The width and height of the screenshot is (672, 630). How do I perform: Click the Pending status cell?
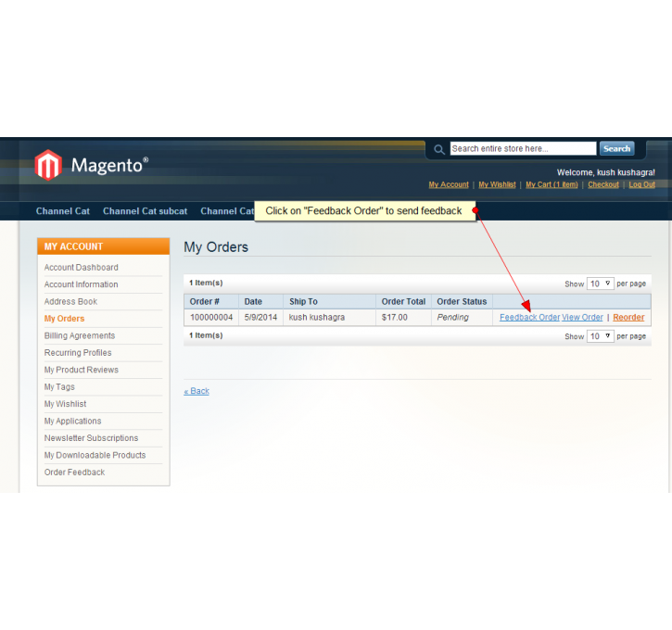pos(462,318)
